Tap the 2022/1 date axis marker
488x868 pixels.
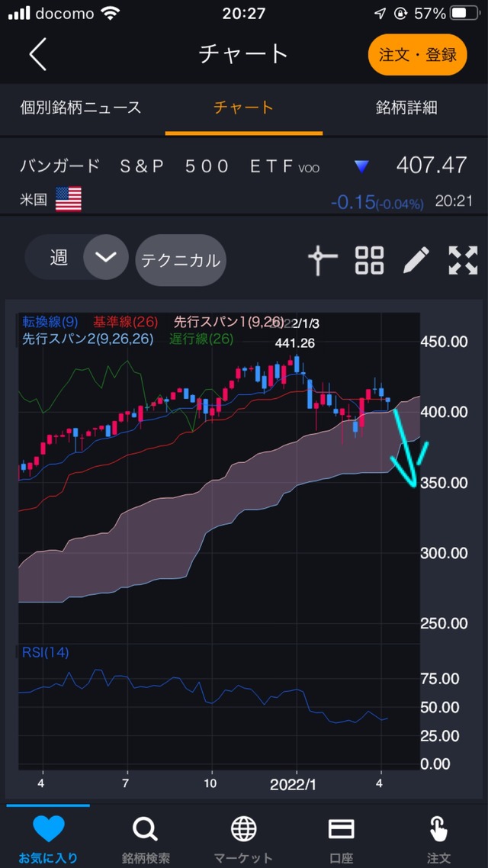pos(292,784)
